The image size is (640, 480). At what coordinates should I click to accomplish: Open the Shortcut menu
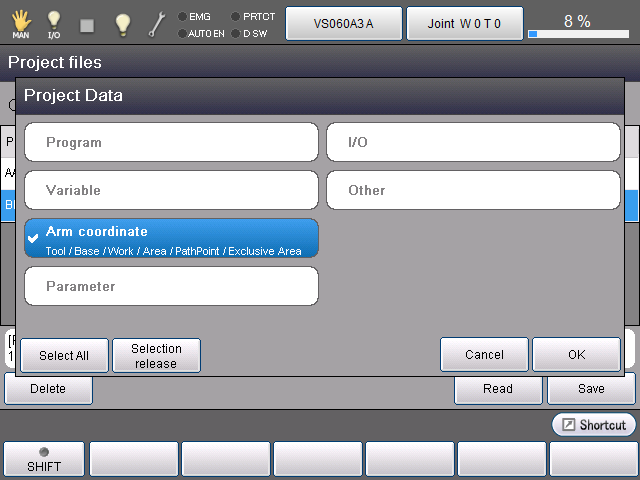(x=594, y=425)
